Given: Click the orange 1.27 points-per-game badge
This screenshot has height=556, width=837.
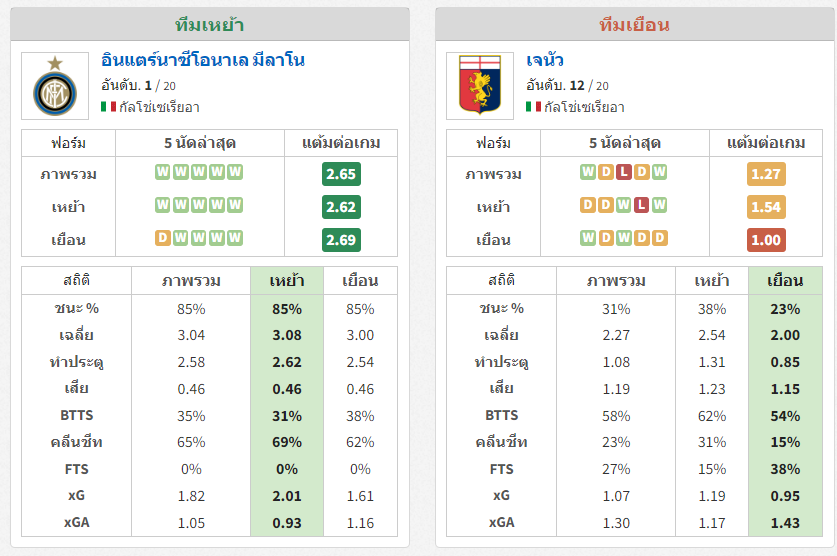Looking at the screenshot, I should click(766, 174).
